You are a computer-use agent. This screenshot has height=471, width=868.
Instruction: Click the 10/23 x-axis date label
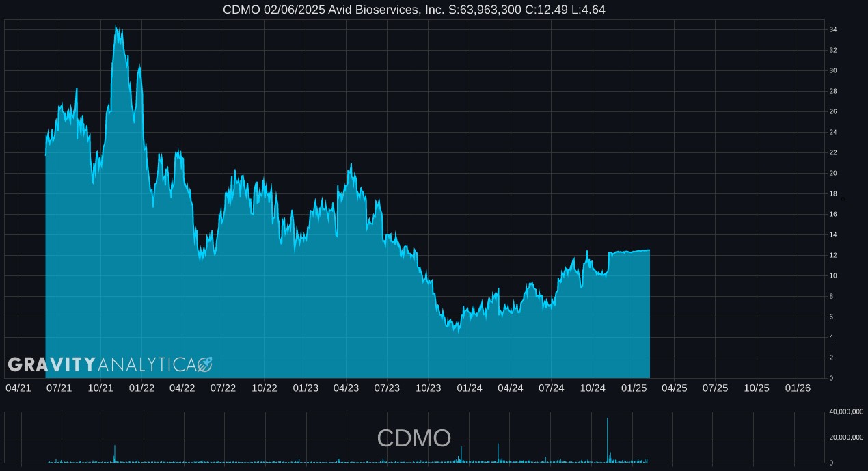tap(429, 388)
